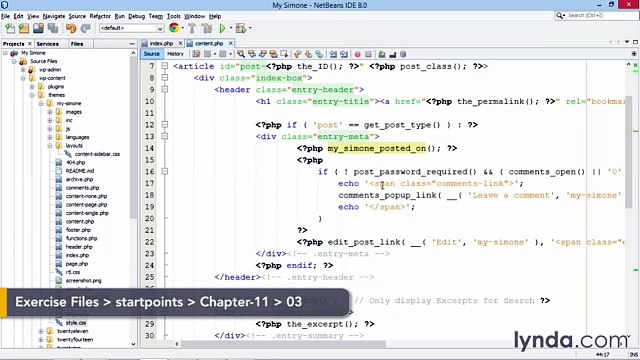The image size is (640, 360).
Task: Collapse the code fold on line 7
Action: point(164,66)
